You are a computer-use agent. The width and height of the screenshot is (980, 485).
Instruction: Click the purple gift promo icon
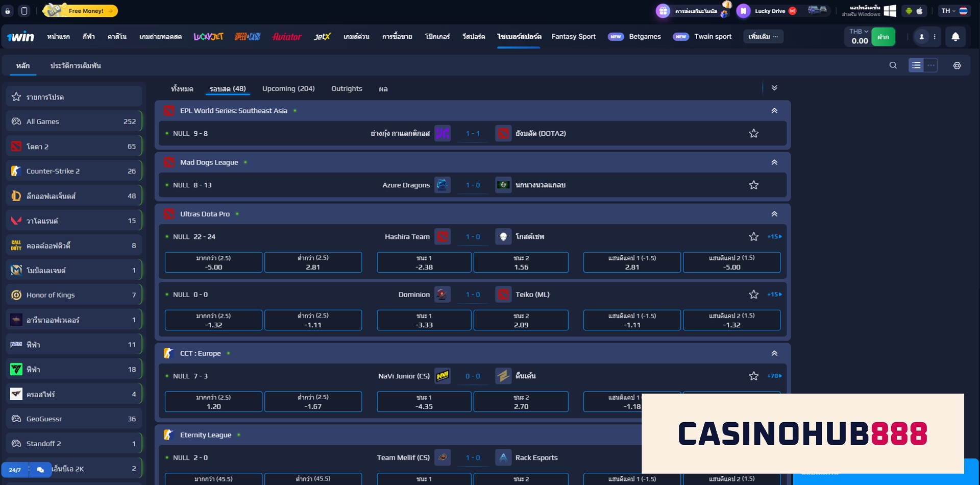coord(663,11)
